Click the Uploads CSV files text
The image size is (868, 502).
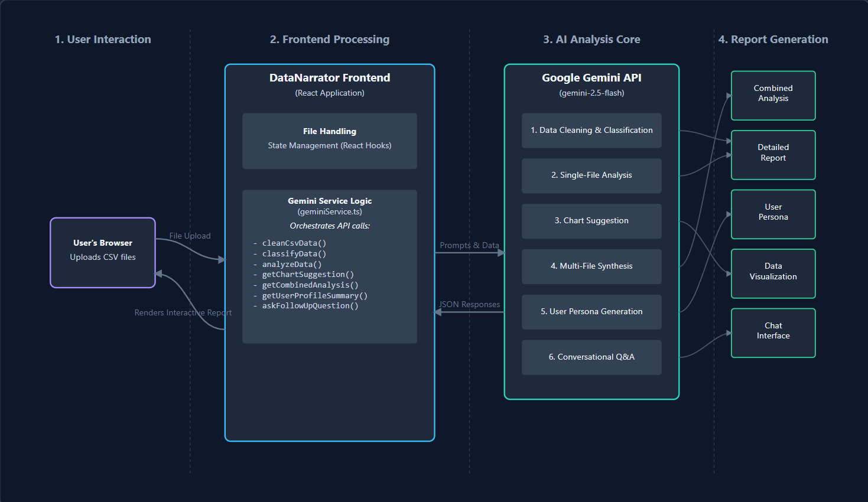[x=103, y=257]
